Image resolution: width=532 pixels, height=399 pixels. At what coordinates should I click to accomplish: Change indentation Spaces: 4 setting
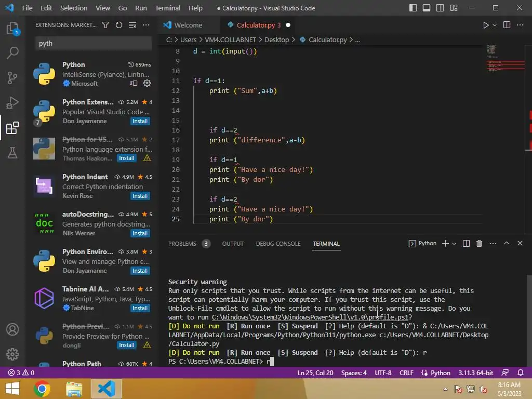(354, 373)
